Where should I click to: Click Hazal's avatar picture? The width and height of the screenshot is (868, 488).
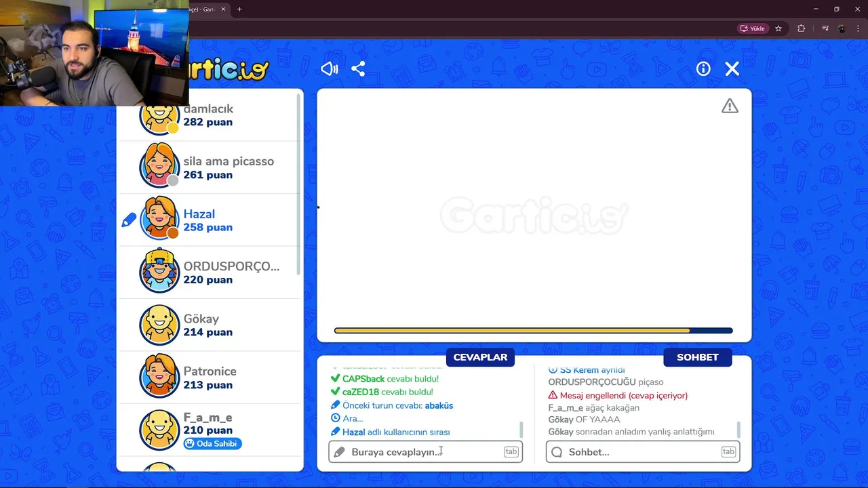(x=159, y=218)
